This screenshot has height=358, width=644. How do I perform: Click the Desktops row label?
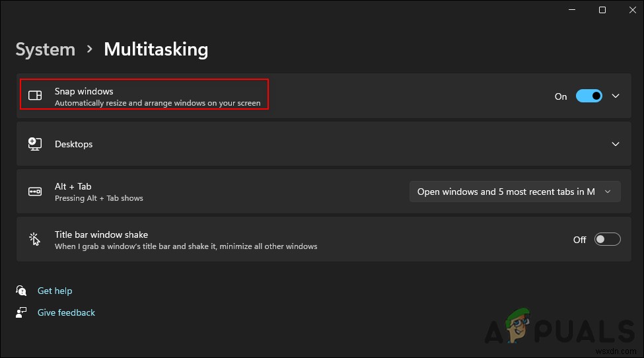point(73,144)
